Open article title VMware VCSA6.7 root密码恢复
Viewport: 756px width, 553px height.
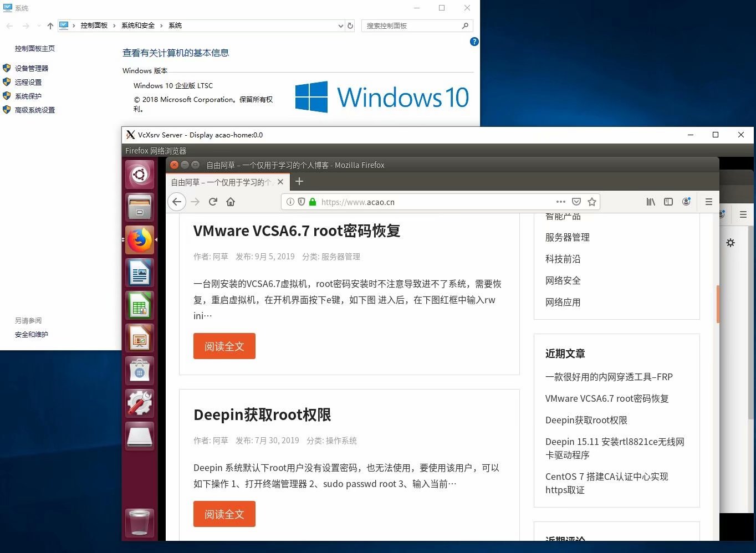(x=297, y=231)
